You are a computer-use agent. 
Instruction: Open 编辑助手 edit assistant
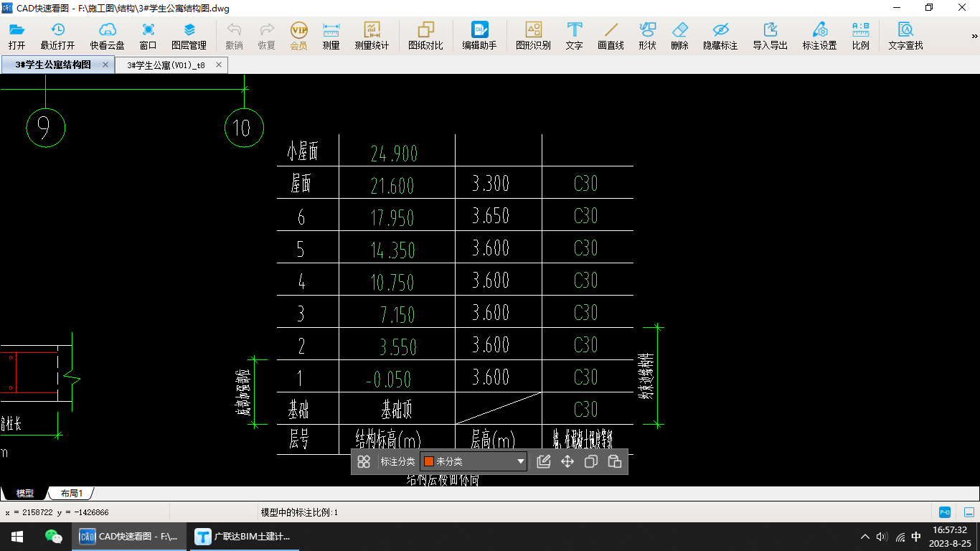[479, 36]
